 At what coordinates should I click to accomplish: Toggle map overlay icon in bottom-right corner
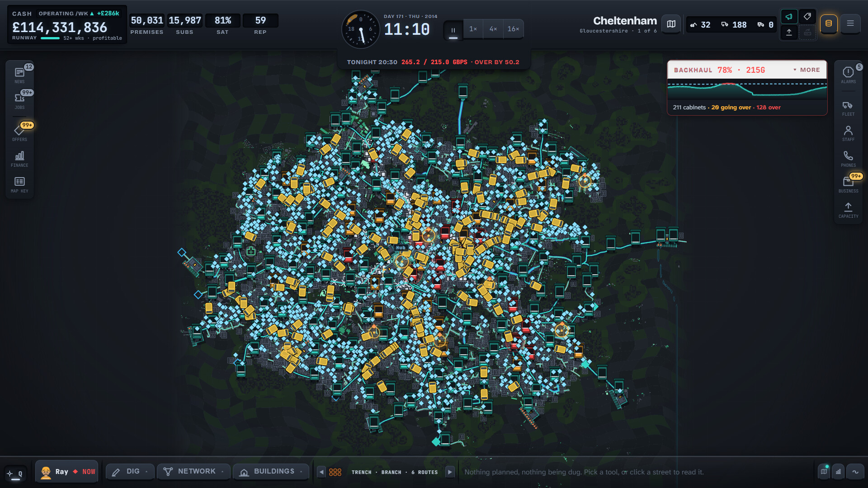(x=824, y=472)
